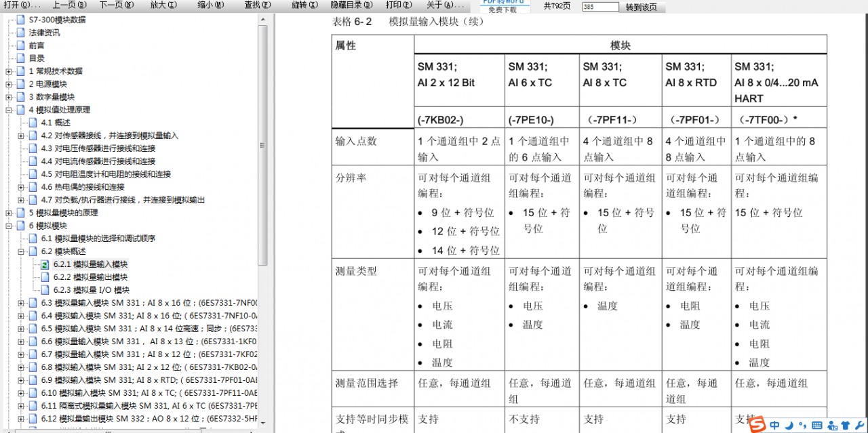Hide the outline with 隐藏目录(D)

pyautogui.click(x=351, y=5)
